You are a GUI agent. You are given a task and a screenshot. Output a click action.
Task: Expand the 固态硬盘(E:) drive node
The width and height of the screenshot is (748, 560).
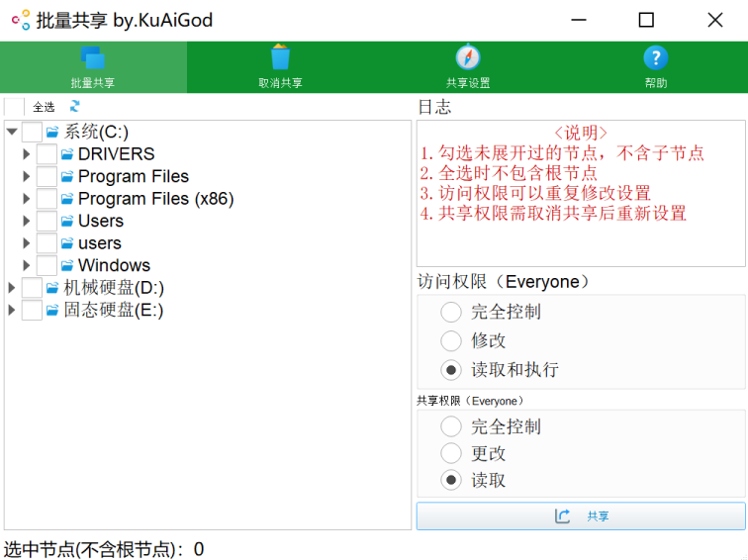click(12, 310)
